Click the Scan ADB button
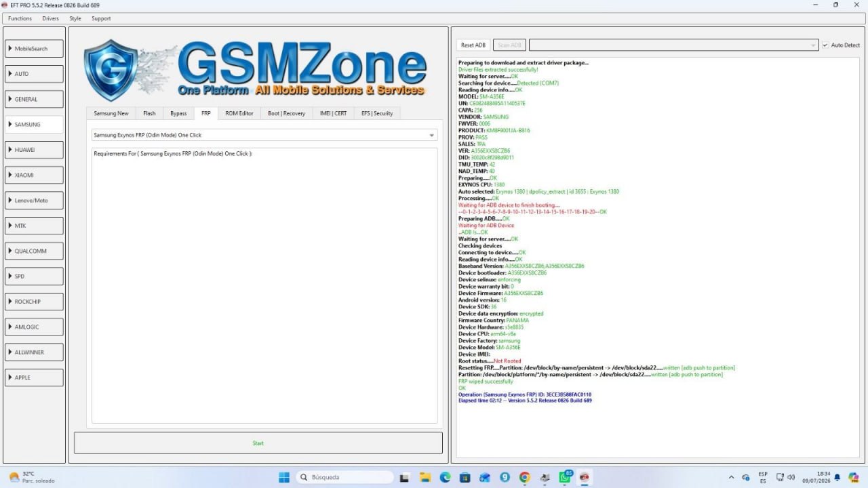This screenshot has height=488, width=868. point(509,45)
